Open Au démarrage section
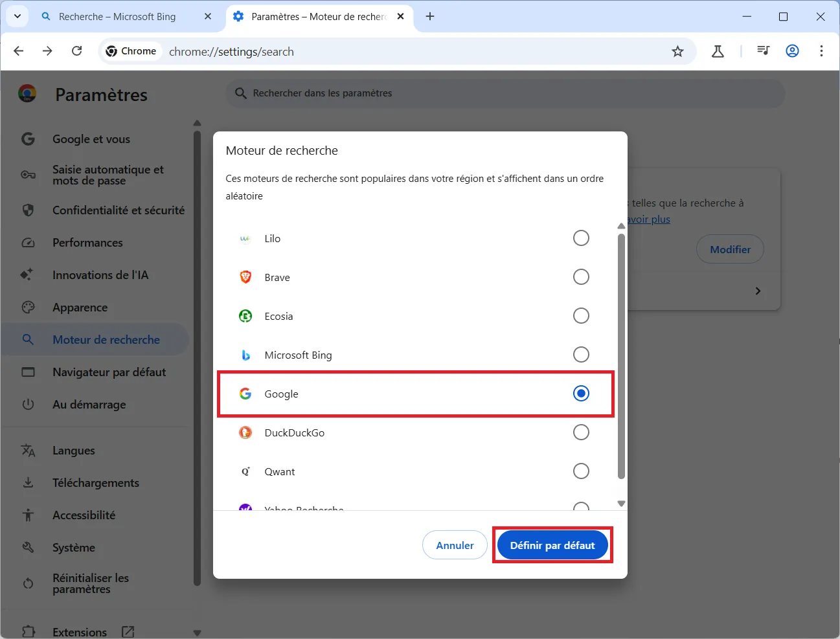The image size is (840, 639). tap(95, 405)
